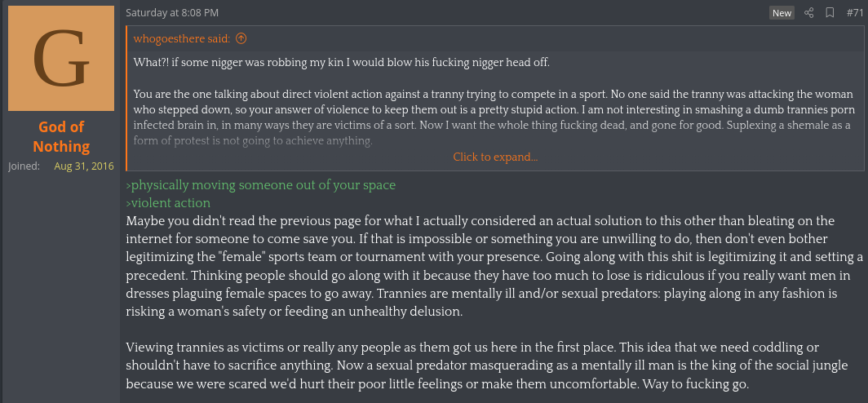Click the paragraph starting 'Maybe you didn't read'
This screenshot has width=868, height=403.
(x=494, y=266)
